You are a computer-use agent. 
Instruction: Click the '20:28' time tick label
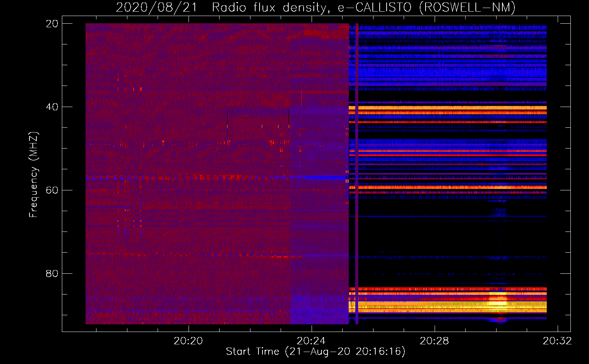(x=434, y=341)
